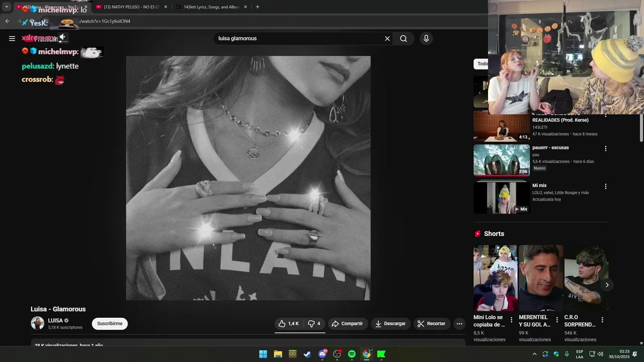644x362 pixels.
Task: Open OBS Studio from the taskbar
Action: 337,354
